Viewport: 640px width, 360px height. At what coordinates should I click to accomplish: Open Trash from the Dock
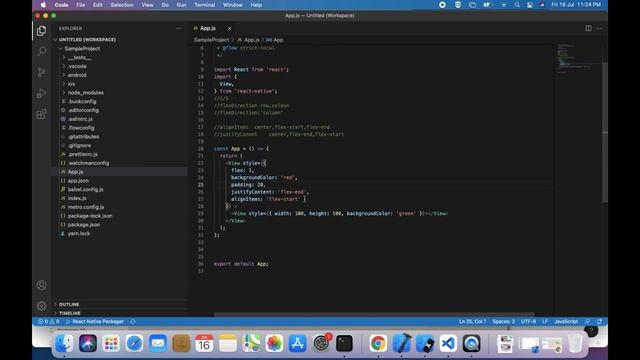pos(575,343)
